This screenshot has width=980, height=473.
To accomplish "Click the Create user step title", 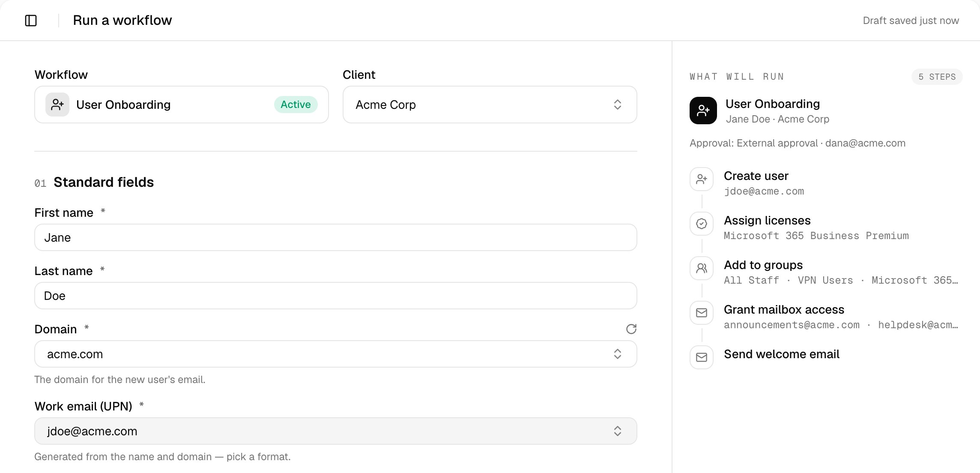I will click(x=756, y=176).
